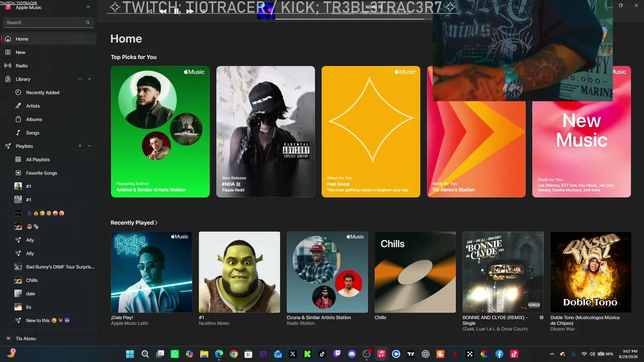Click the now-playing album art thumbnail
Image resolution: width=644 pixels, height=362 pixels.
click(266, 11)
